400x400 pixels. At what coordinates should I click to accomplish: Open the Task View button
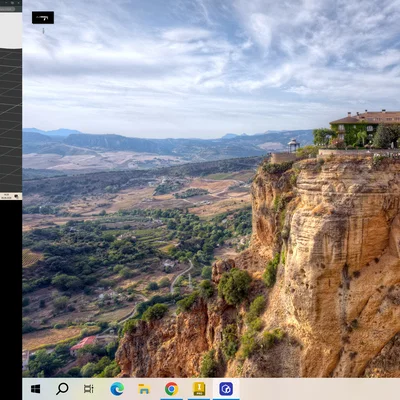pyautogui.click(x=89, y=389)
